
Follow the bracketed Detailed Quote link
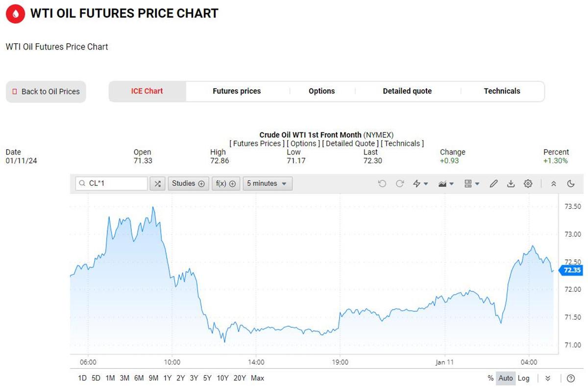(x=350, y=144)
